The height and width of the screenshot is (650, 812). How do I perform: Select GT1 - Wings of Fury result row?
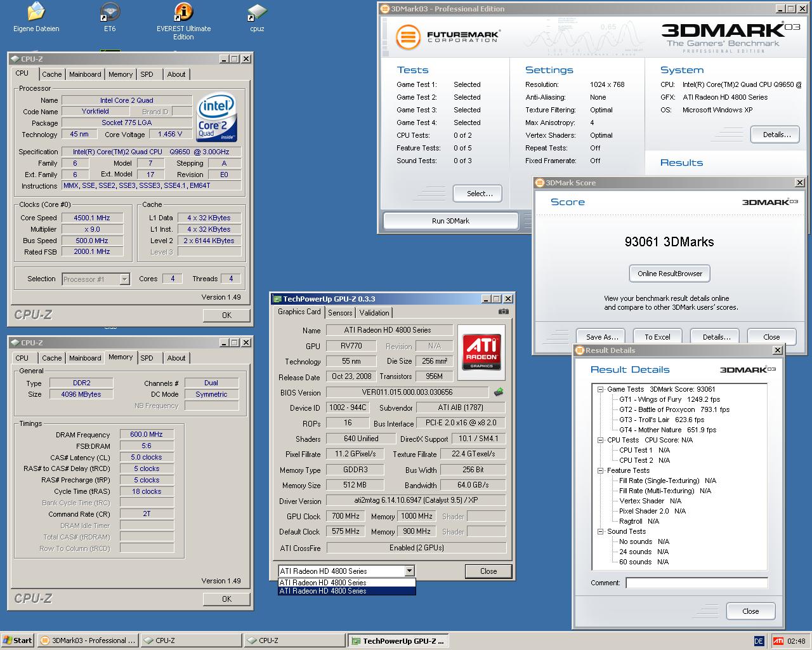point(669,399)
